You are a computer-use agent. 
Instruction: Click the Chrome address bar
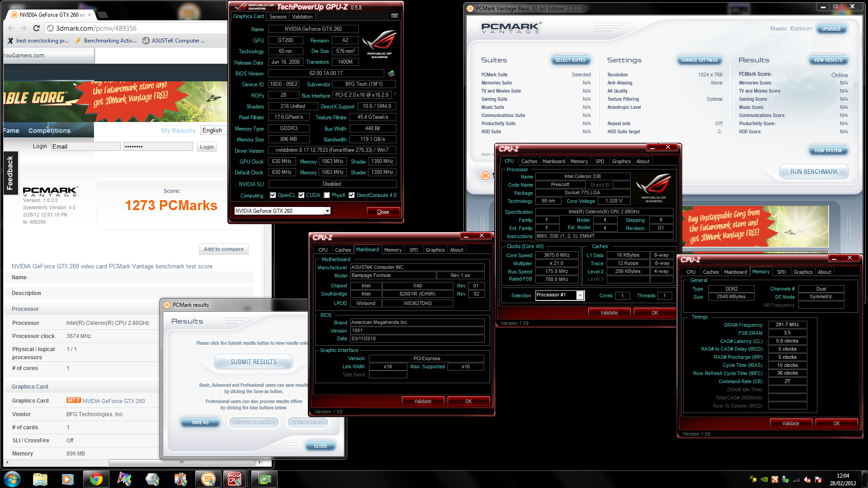136,28
